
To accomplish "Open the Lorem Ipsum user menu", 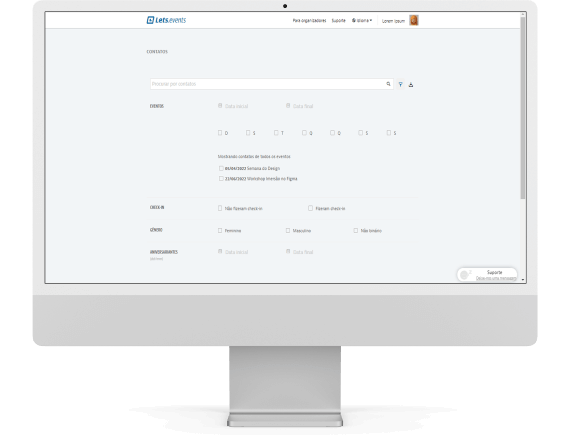I will pos(393,21).
